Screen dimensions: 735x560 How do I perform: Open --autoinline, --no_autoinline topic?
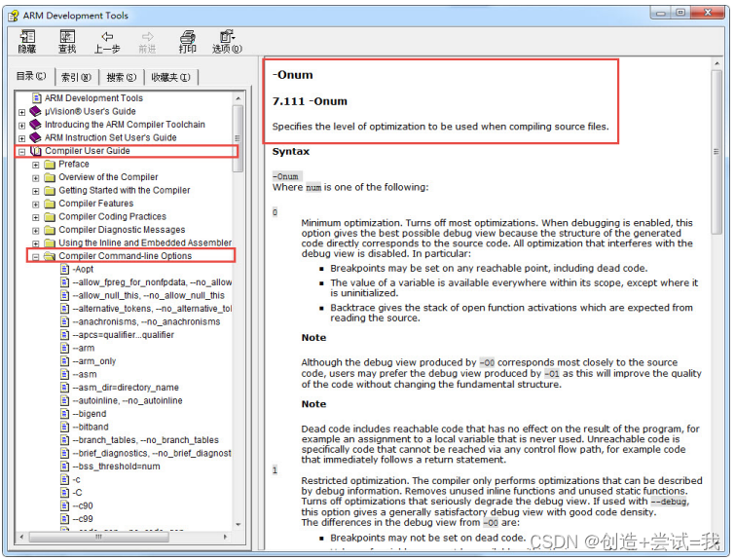pyautogui.click(x=128, y=400)
